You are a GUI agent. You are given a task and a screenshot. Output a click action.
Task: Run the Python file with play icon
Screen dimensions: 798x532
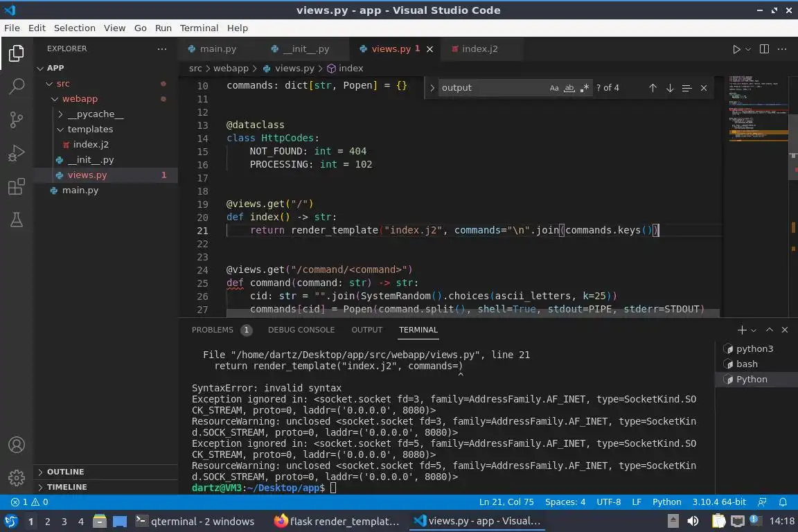coord(736,49)
